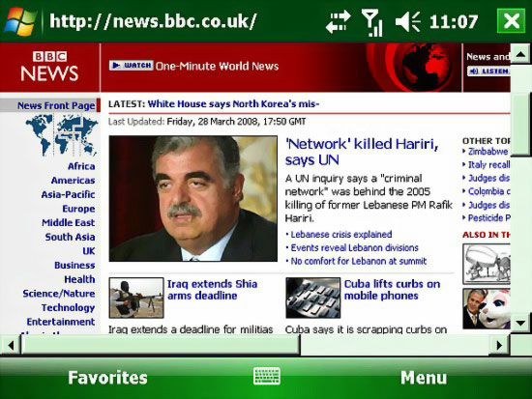Screen dimensions: 532x399
Task: Click the vertical scrollbar up arrow
Action: 520,54
